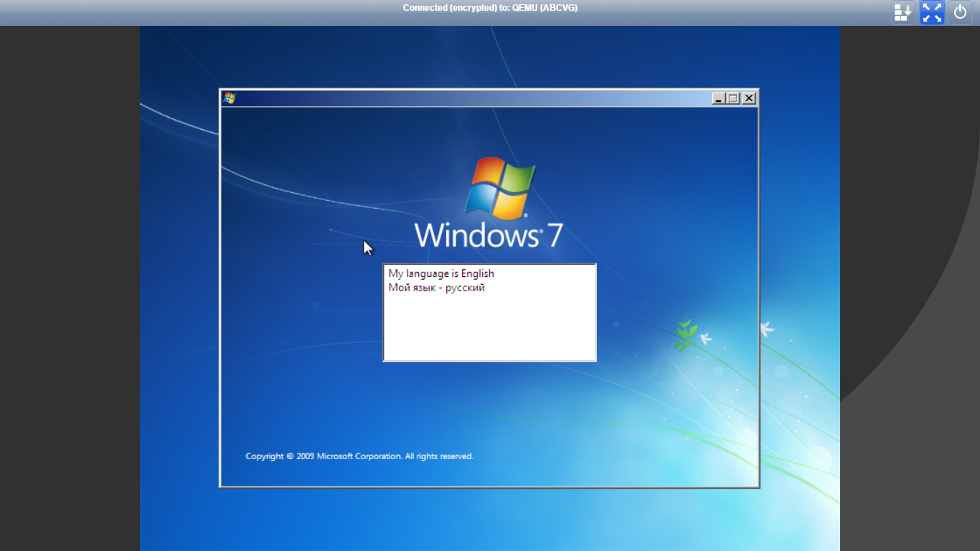The height and width of the screenshot is (551, 980).
Task: Minimize the Windows setup window
Action: (x=718, y=98)
